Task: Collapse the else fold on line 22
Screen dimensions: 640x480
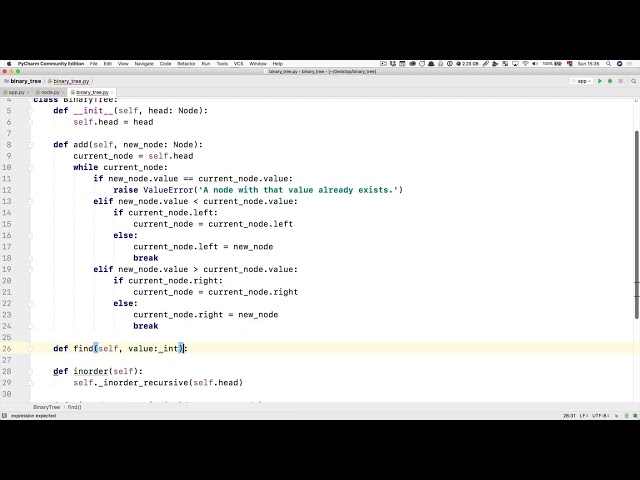Action: (x=30, y=303)
